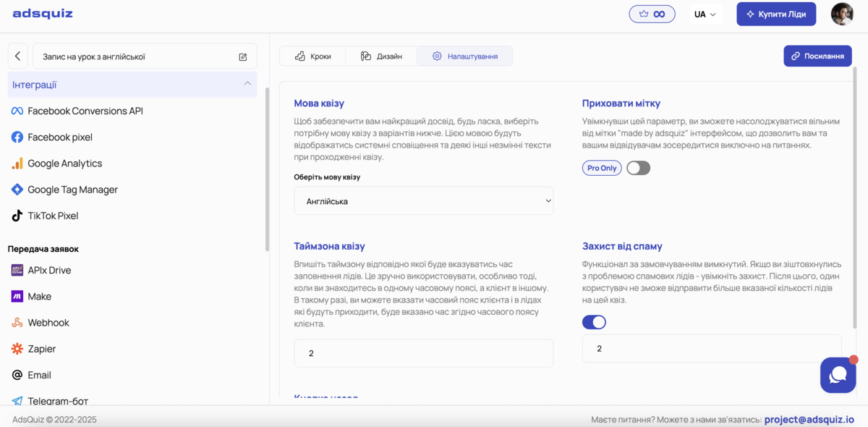Select Google Tag Manager label
868x427 pixels.
(72, 190)
